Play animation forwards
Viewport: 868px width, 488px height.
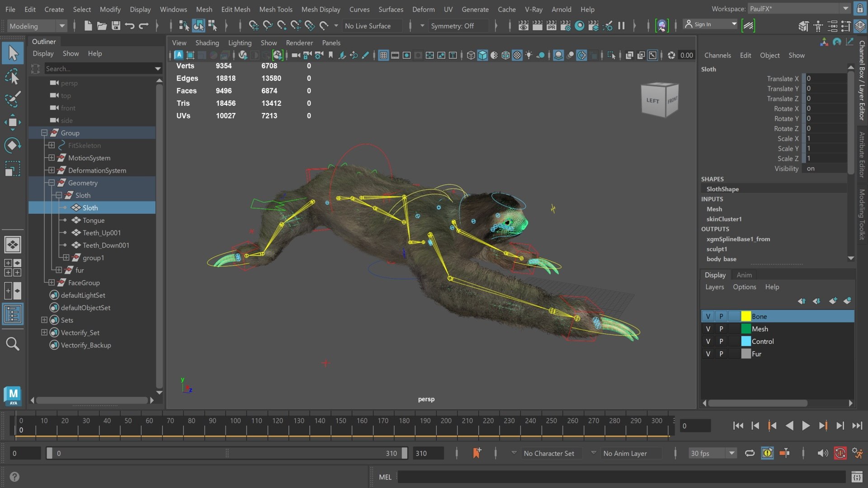pyautogui.click(x=806, y=426)
